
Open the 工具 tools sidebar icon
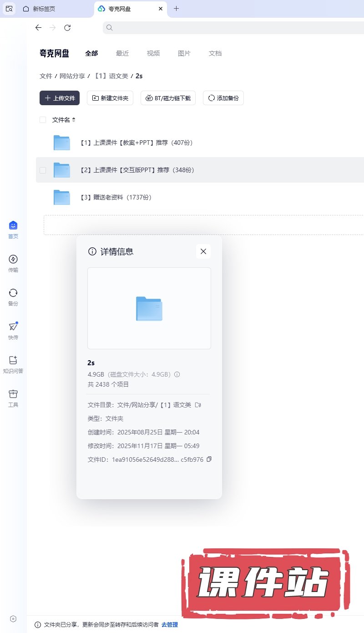click(13, 394)
